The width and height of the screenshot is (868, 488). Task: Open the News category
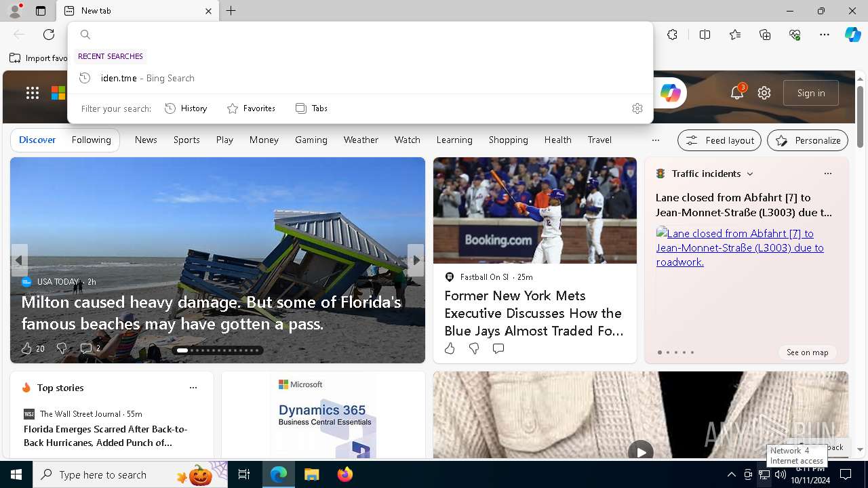point(146,140)
